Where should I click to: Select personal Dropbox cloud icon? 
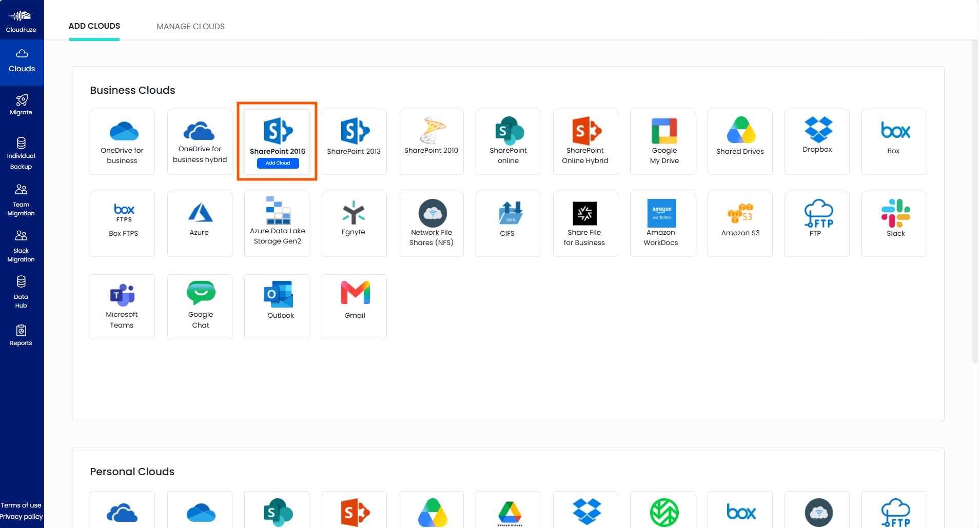(x=586, y=512)
